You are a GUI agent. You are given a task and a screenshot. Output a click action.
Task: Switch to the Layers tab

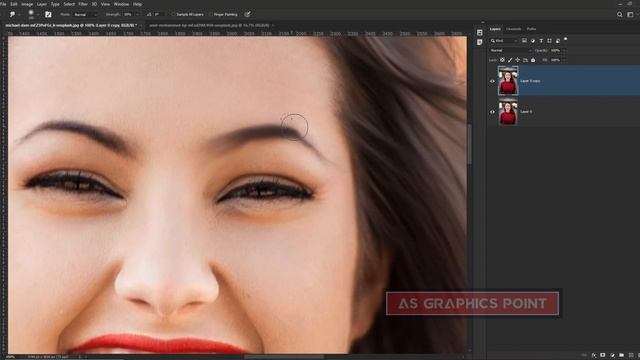[x=495, y=29]
